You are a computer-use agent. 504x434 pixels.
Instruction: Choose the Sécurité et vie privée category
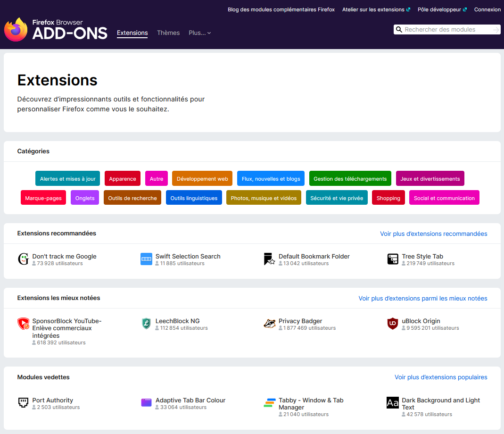coord(337,198)
